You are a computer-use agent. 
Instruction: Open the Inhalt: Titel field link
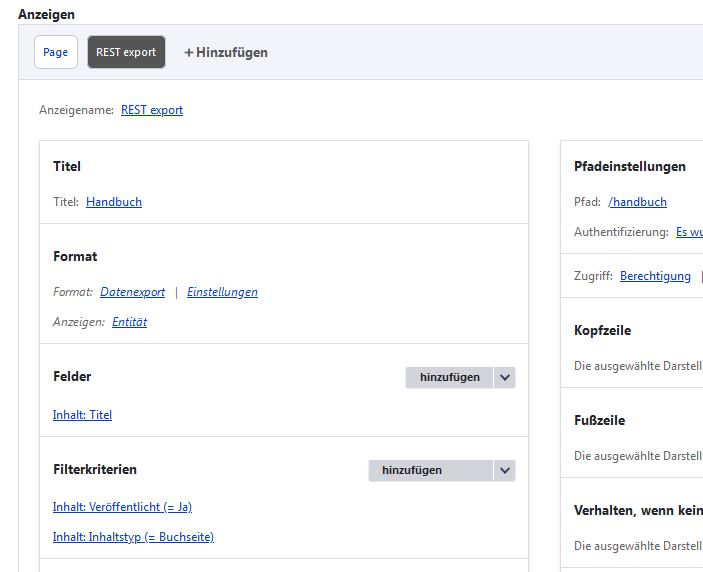click(x=82, y=415)
